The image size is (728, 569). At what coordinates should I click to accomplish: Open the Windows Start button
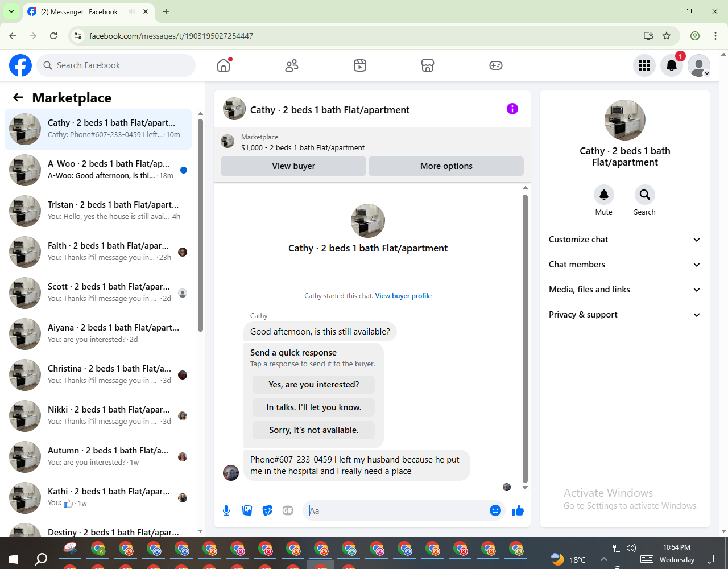click(14, 559)
